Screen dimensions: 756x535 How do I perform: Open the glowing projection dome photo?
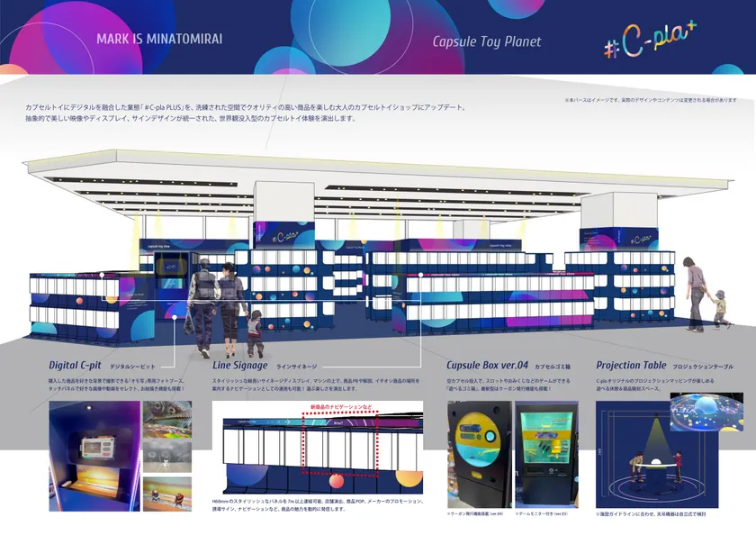(706, 412)
